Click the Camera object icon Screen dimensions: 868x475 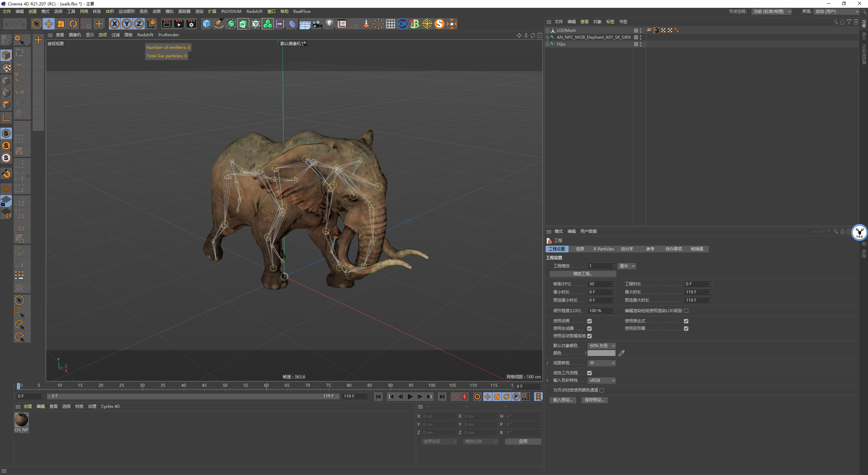pos(317,24)
